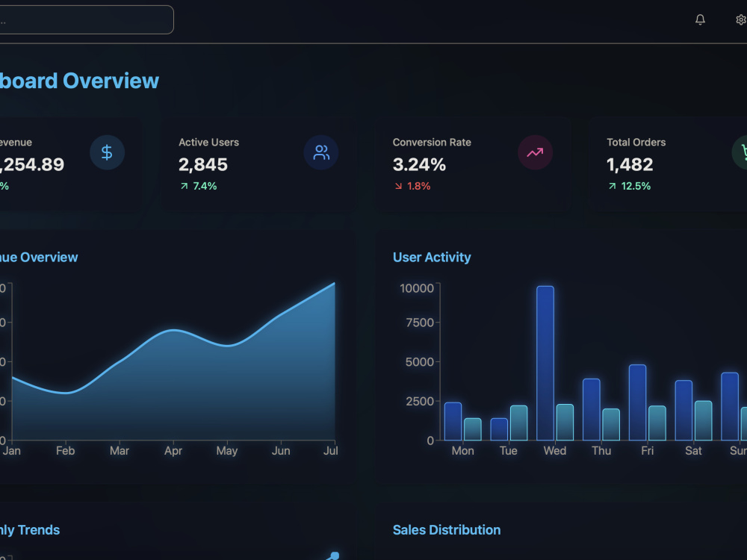The height and width of the screenshot is (560, 747).
Task: Select the Jun axis label
Action: coord(281,451)
